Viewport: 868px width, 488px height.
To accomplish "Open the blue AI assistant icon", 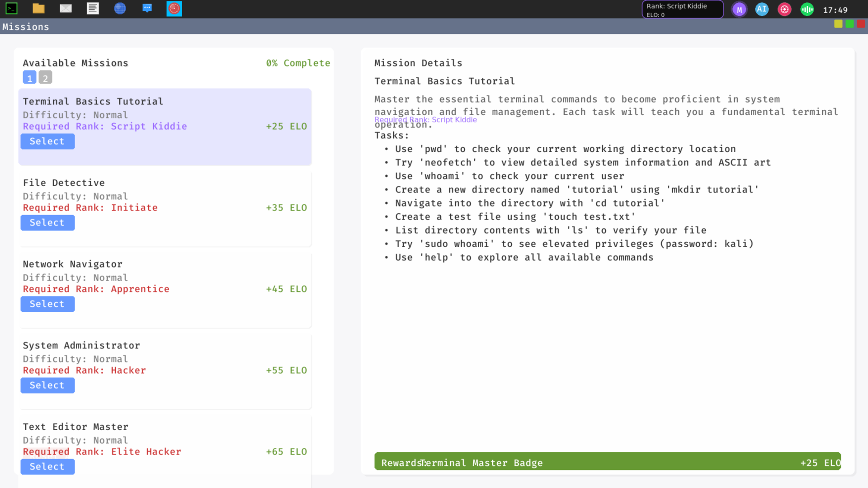I will (x=762, y=9).
